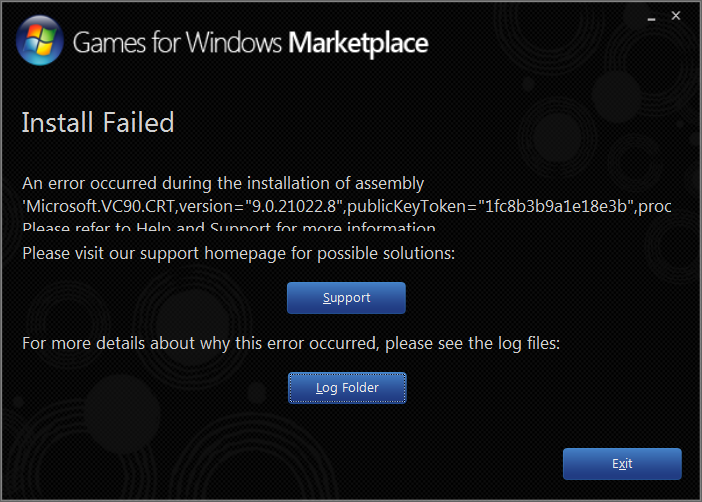The width and height of the screenshot is (702, 502).
Task: Click the Microsoft.VC90.CRT assembly name text
Action: [x=98, y=206]
